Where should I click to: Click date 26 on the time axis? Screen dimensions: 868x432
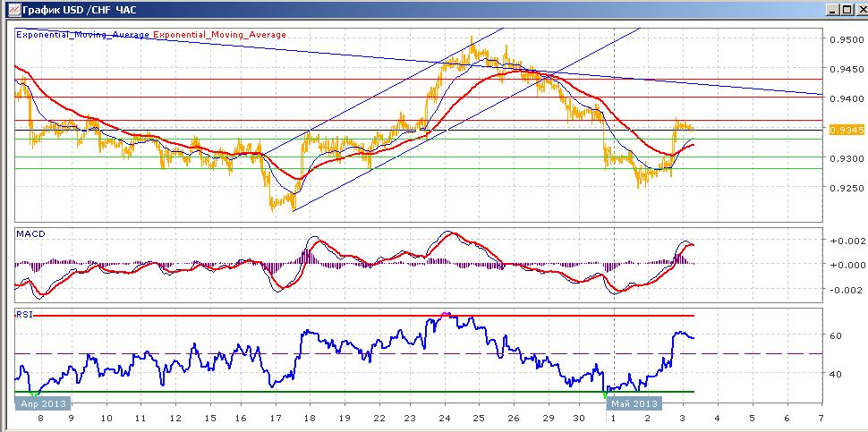tap(513, 419)
